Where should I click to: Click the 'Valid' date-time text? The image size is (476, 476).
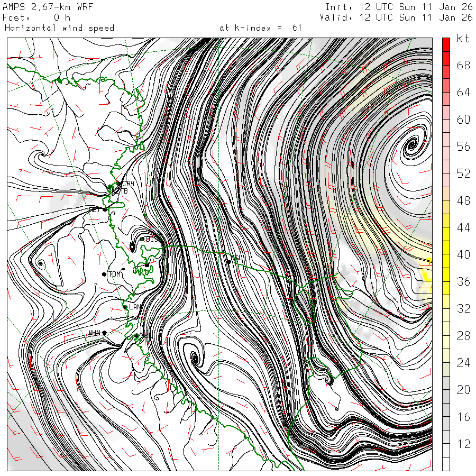(396, 17)
